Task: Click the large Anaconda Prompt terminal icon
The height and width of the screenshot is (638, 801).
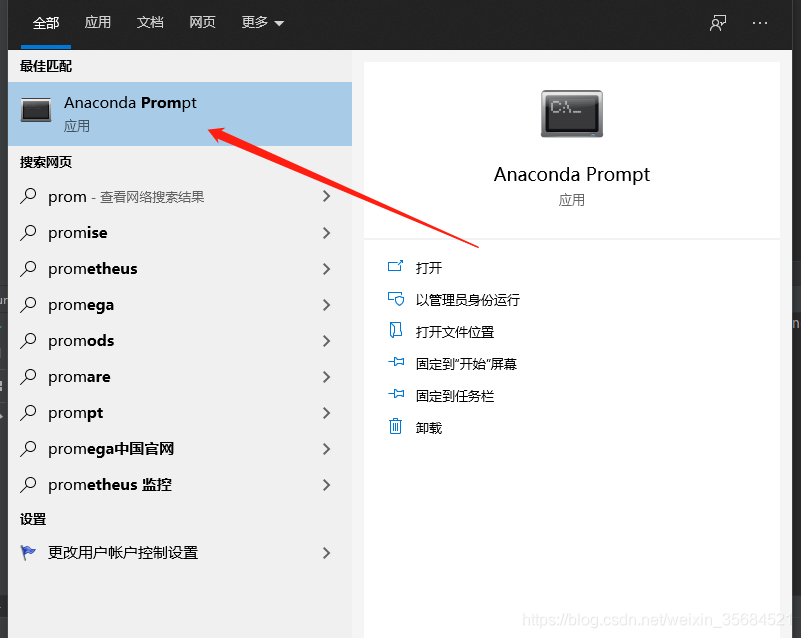Action: point(572,114)
